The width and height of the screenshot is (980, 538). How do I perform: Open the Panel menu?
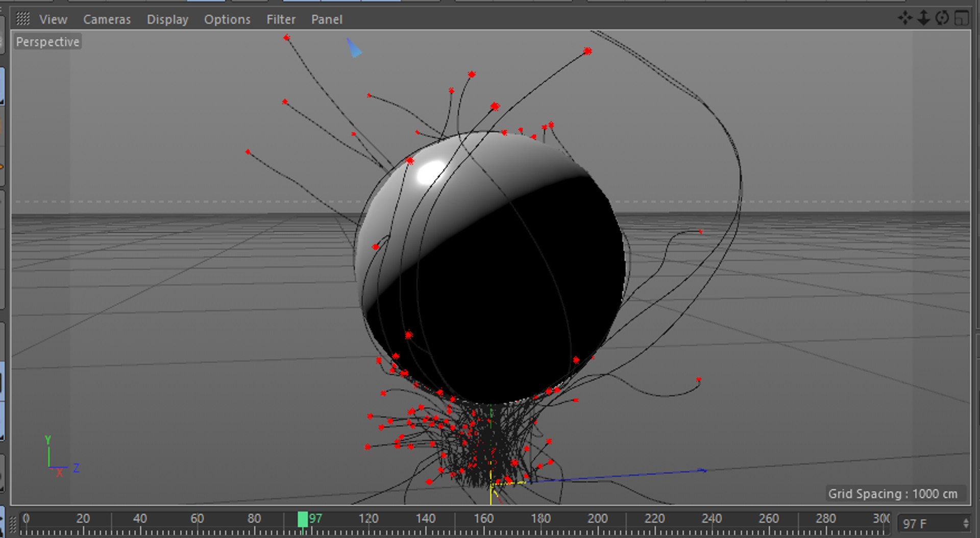coord(327,19)
